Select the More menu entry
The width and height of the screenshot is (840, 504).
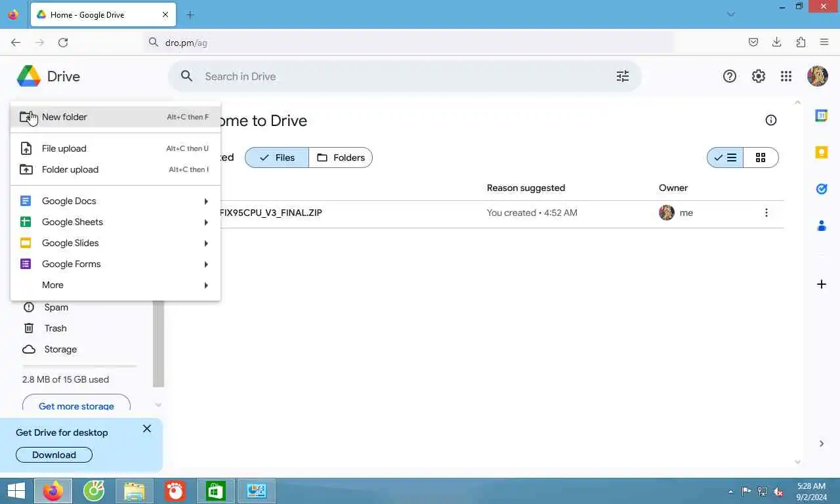click(x=115, y=285)
